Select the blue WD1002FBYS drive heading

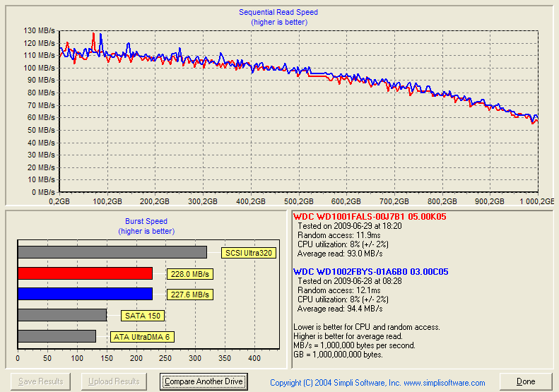370,272
